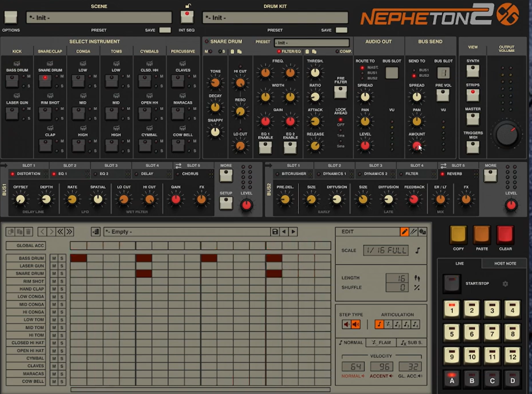This screenshot has width=532, height=394.
Task: Expand BUS2 More button
Action: (x=490, y=175)
